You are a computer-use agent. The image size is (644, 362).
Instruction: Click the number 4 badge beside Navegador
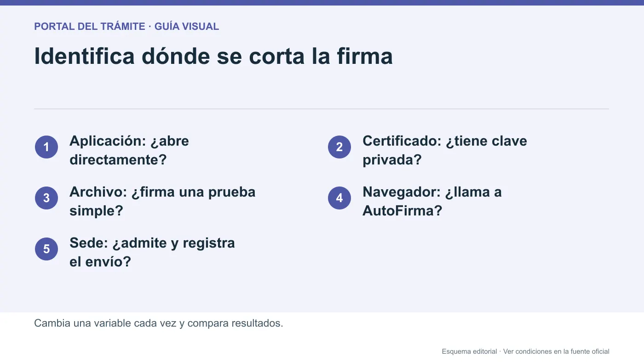coord(339,198)
